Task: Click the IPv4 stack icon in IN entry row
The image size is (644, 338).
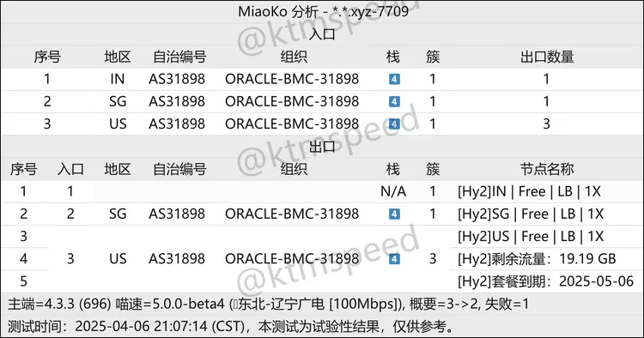Action: tap(394, 79)
